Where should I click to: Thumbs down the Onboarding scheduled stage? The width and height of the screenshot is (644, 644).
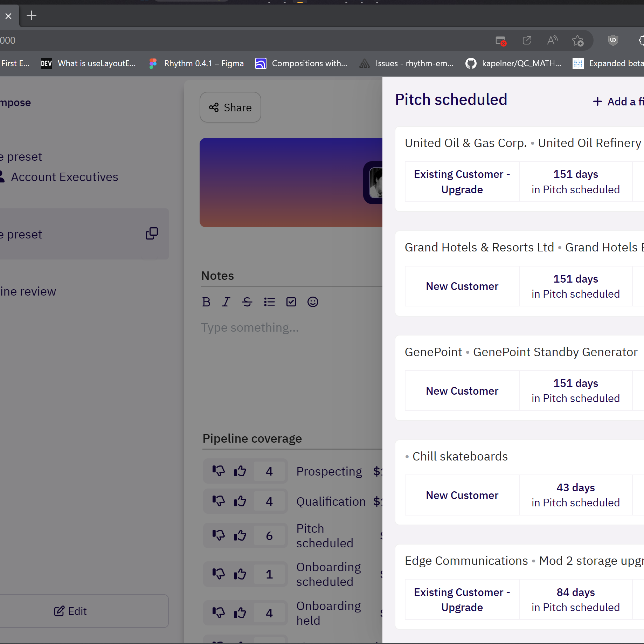pos(219,574)
